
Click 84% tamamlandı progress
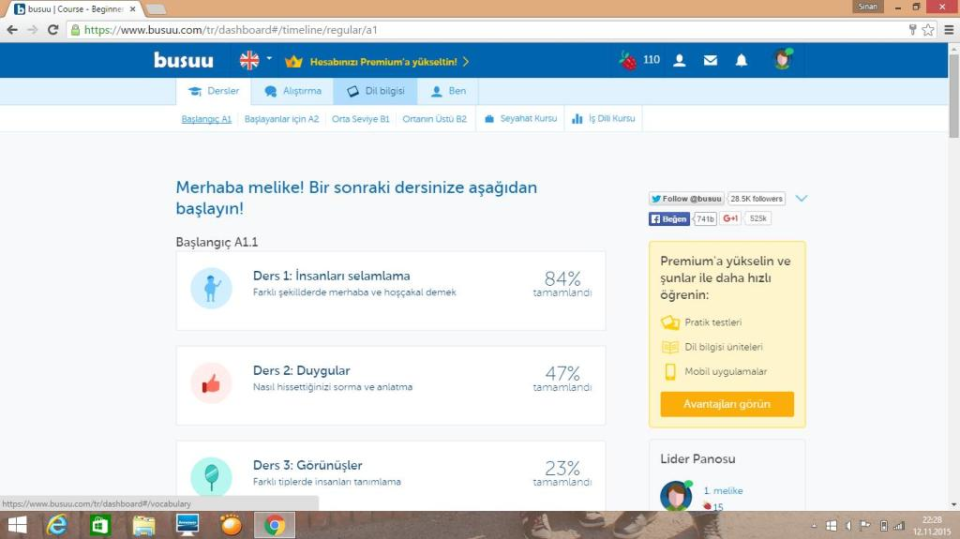pyautogui.click(x=562, y=284)
